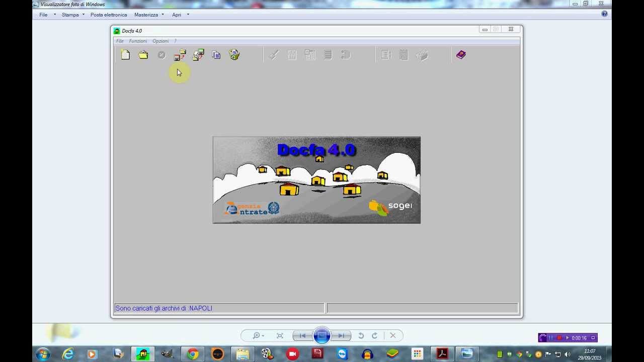Open the File menu in Docfa window

tap(120, 41)
